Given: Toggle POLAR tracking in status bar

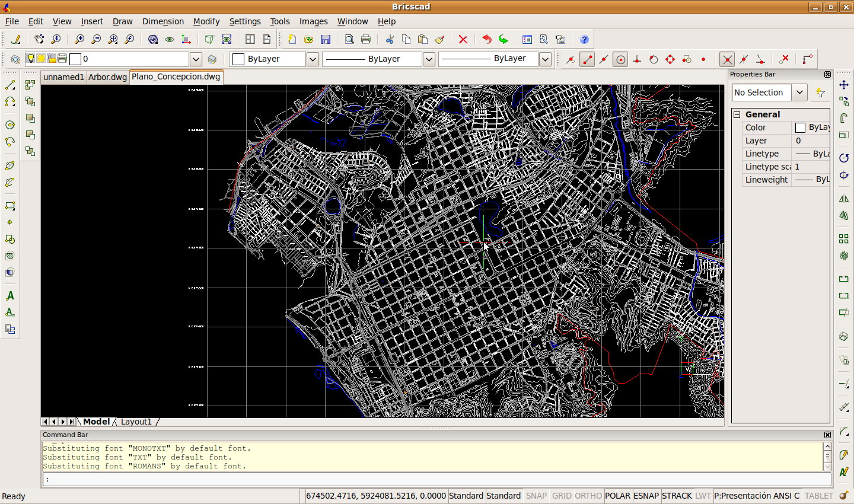Looking at the screenshot, I should pyautogui.click(x=617, y=496).
